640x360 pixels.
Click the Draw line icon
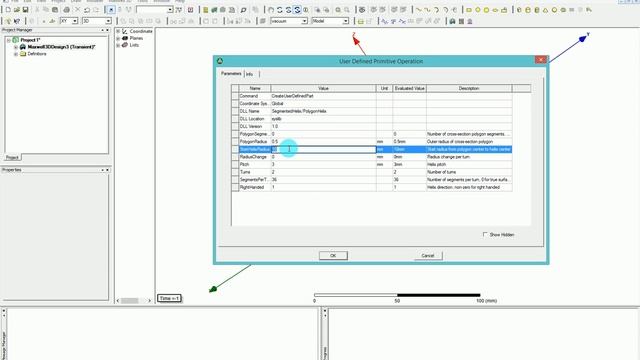419,9
